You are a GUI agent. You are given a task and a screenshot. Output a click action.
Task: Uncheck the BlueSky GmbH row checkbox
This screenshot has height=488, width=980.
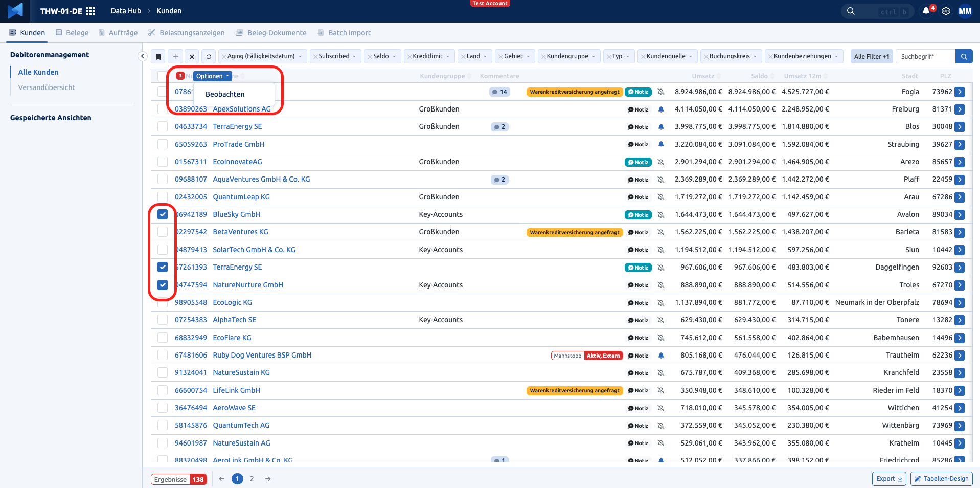point(163,214)
